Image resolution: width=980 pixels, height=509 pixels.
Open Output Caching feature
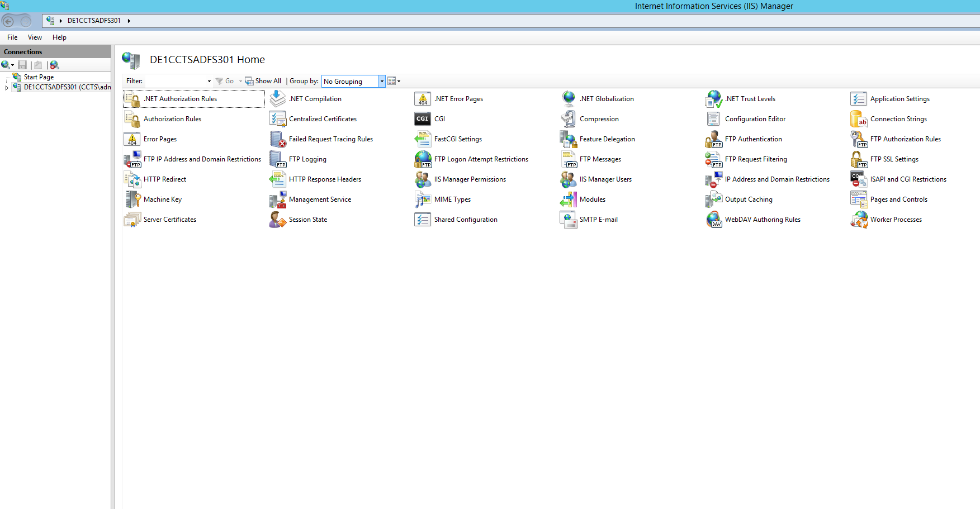739,199
